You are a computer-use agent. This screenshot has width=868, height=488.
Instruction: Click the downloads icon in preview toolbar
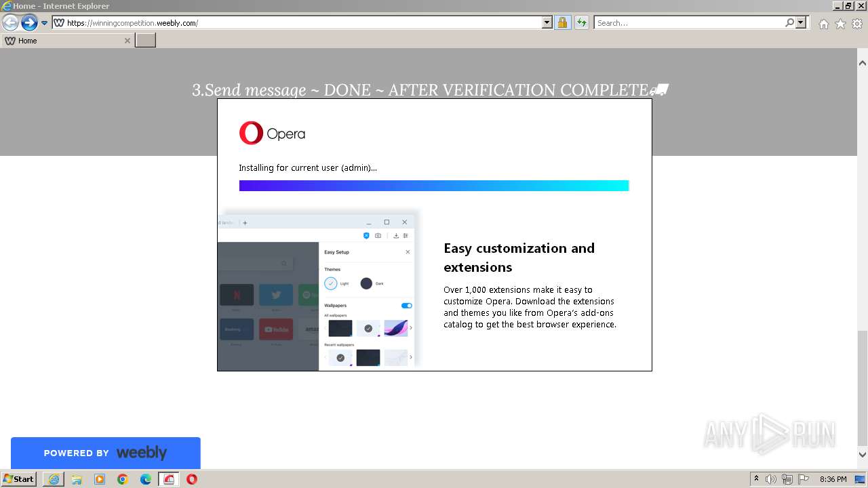point(396,236)
